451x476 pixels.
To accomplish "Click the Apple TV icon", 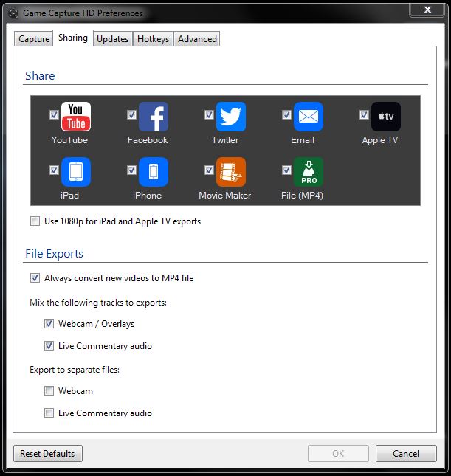I will [x=385, y=117].
